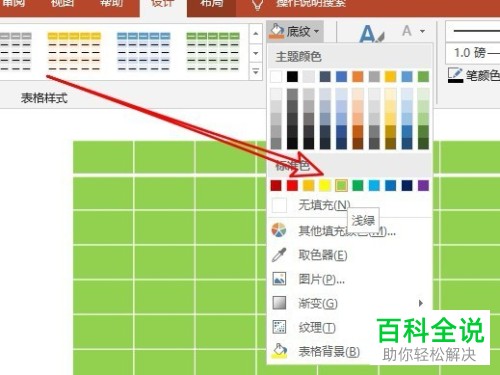Viewport: 500px width, 375px height.
Task: Pick the white theme color swatch
Action: coord(276,77)
